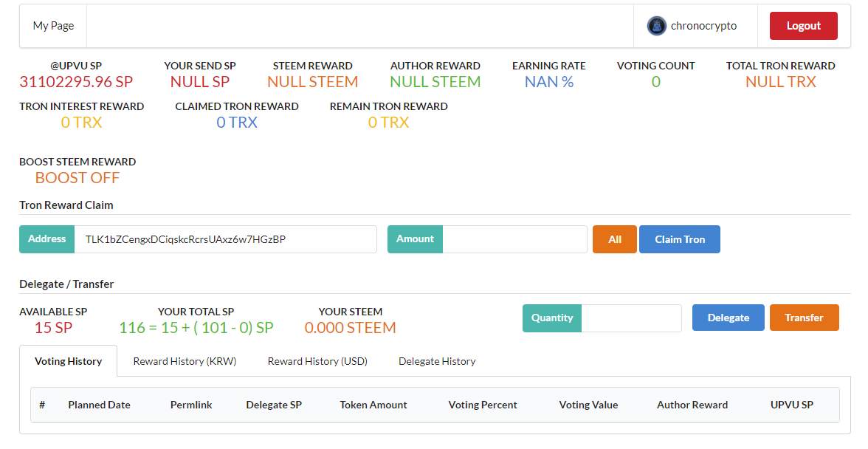
Task: Click the chronocrypto profile avatar icon
Action: [656, 26]
